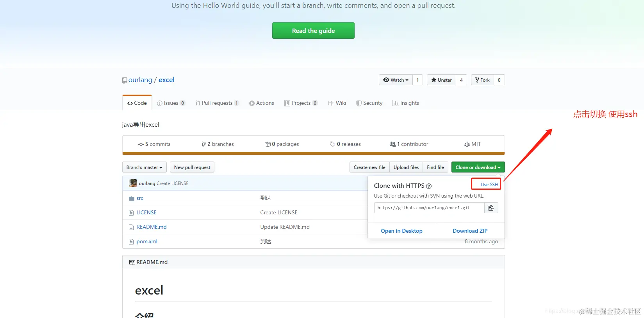View the MIT license
The image size is (644, 318).
pos(473,144)
